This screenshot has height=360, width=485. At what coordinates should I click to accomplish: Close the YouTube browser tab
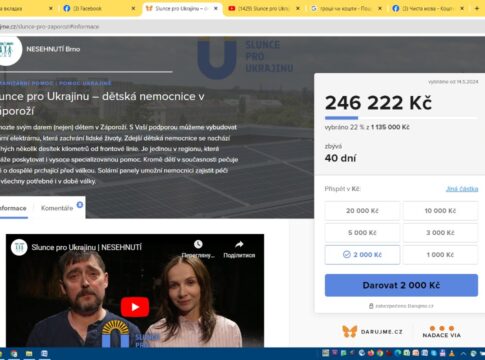298,8
